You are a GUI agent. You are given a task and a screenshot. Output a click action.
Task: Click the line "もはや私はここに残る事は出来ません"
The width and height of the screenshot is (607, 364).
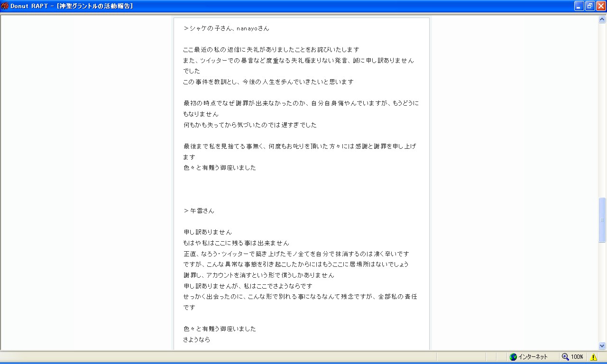click(236, 243)
